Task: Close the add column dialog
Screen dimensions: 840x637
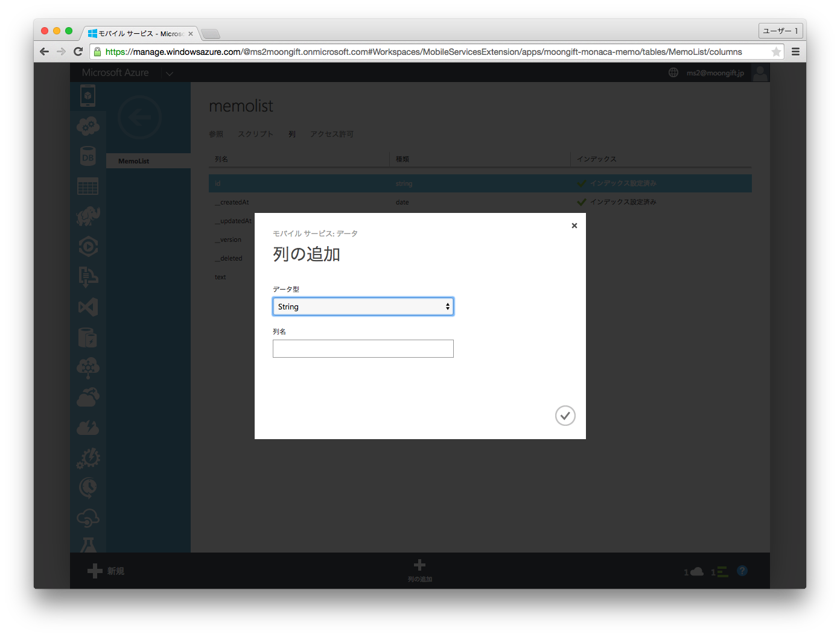Action: pyautogui.click(x=574, y=226)
